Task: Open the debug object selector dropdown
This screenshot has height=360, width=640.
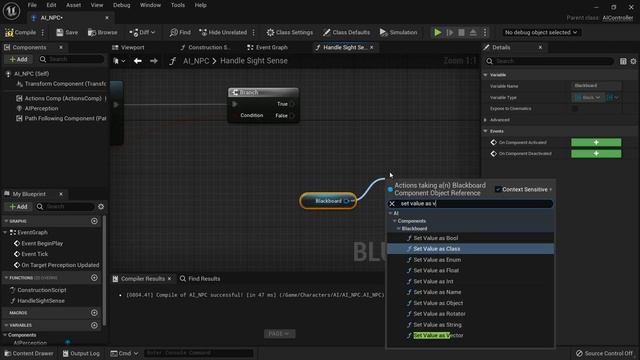Action: [x=541, y=32]
